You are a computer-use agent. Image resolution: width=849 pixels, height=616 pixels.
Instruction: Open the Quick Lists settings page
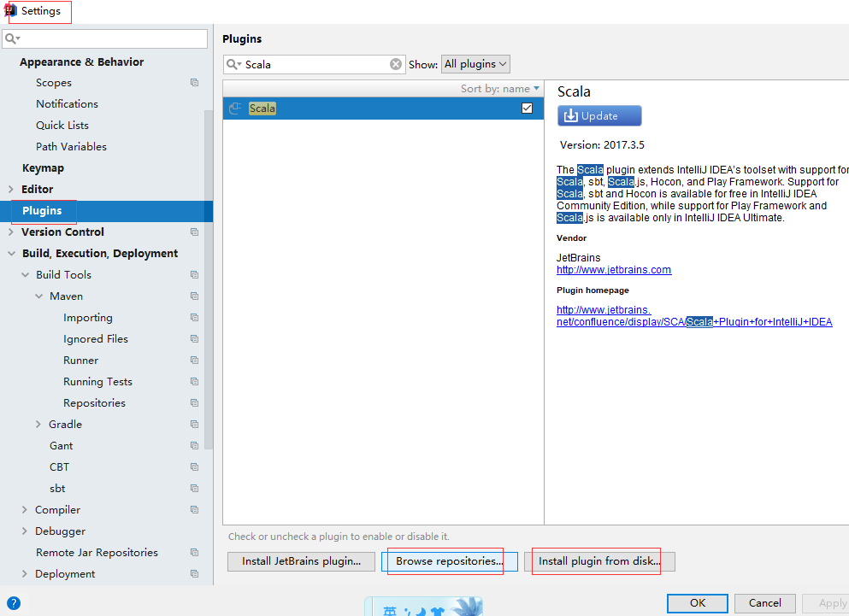coord(62,125)
